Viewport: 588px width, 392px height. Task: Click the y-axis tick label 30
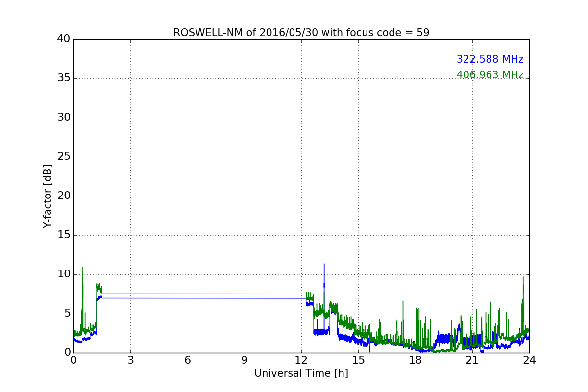pyautogui.click(x=64, y=118)
